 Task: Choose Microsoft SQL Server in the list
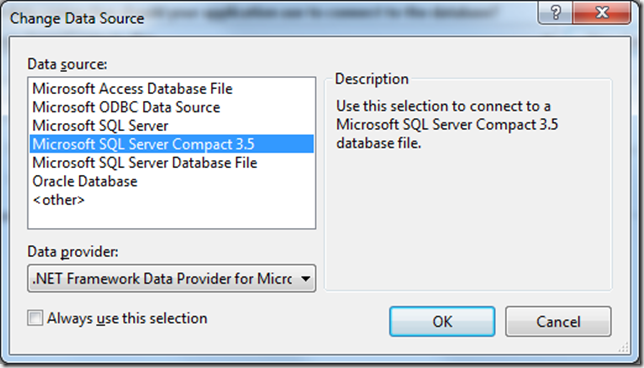pos(172,125)
